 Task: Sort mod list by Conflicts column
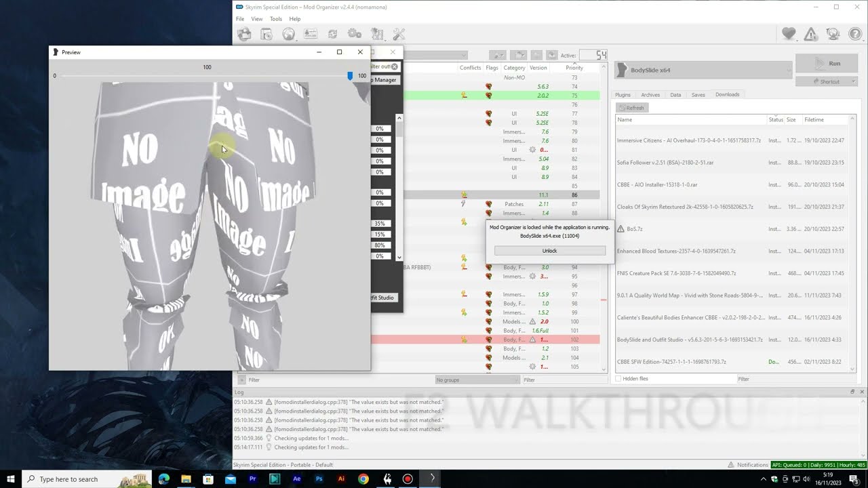pyautogui.click(x=470, y=68)
